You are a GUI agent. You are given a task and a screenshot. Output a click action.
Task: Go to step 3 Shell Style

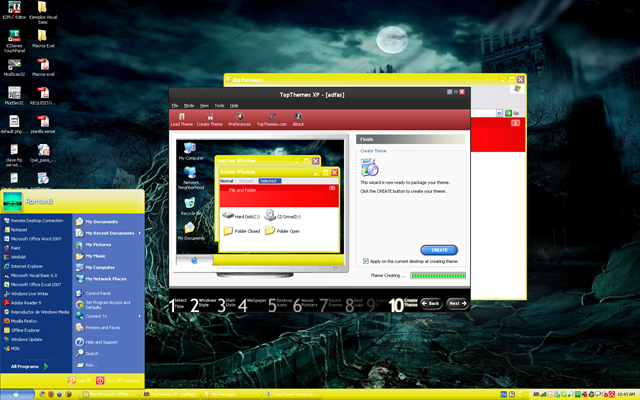pos(227,304)
